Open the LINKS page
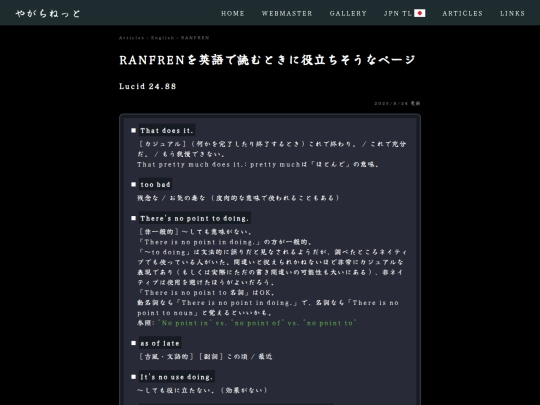540x405 pixels. [512, 13]
